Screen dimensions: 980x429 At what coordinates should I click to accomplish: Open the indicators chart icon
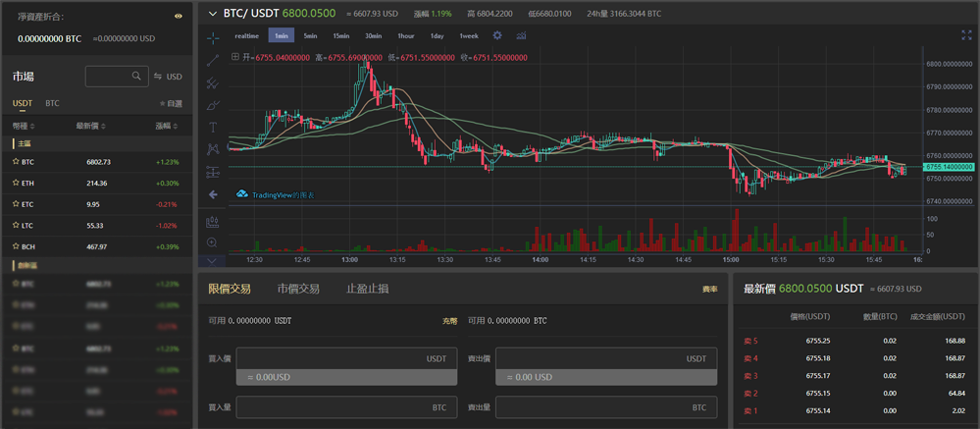(x=521, y=35)
